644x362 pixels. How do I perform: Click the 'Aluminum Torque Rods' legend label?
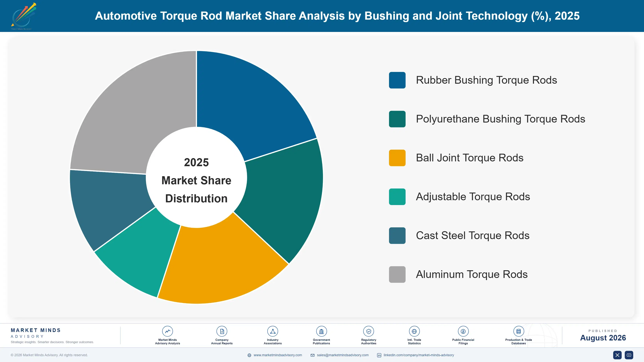471,274
